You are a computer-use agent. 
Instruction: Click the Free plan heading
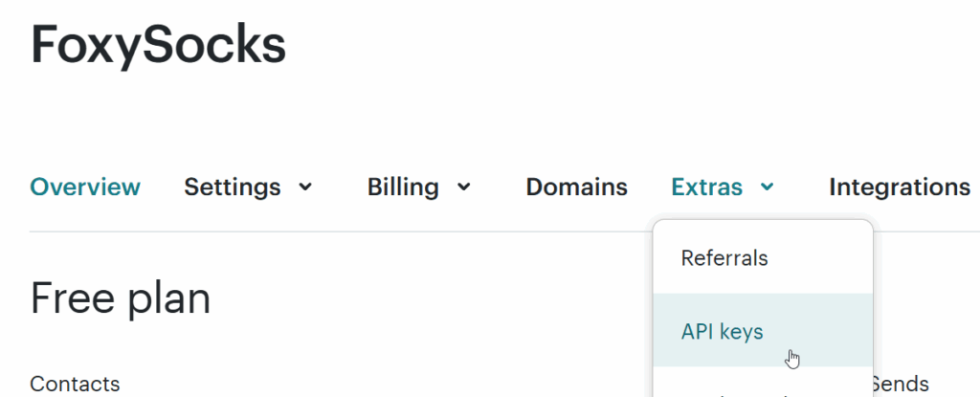(121, 298)
